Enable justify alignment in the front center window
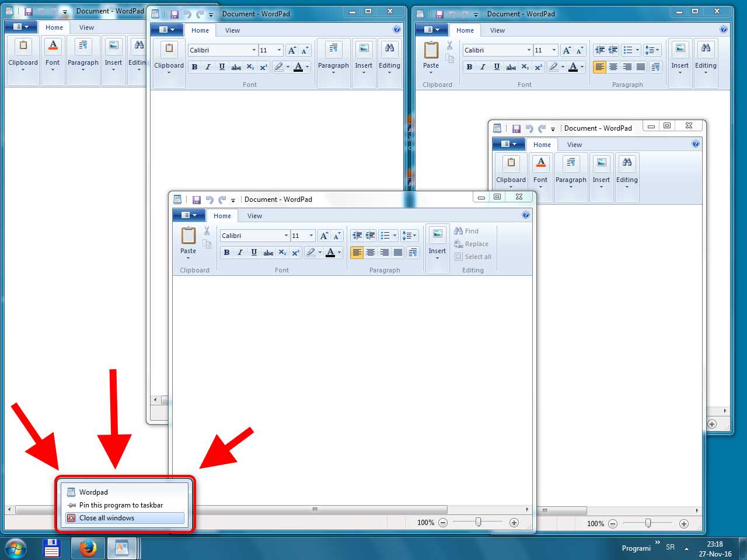 pos(398,253)
